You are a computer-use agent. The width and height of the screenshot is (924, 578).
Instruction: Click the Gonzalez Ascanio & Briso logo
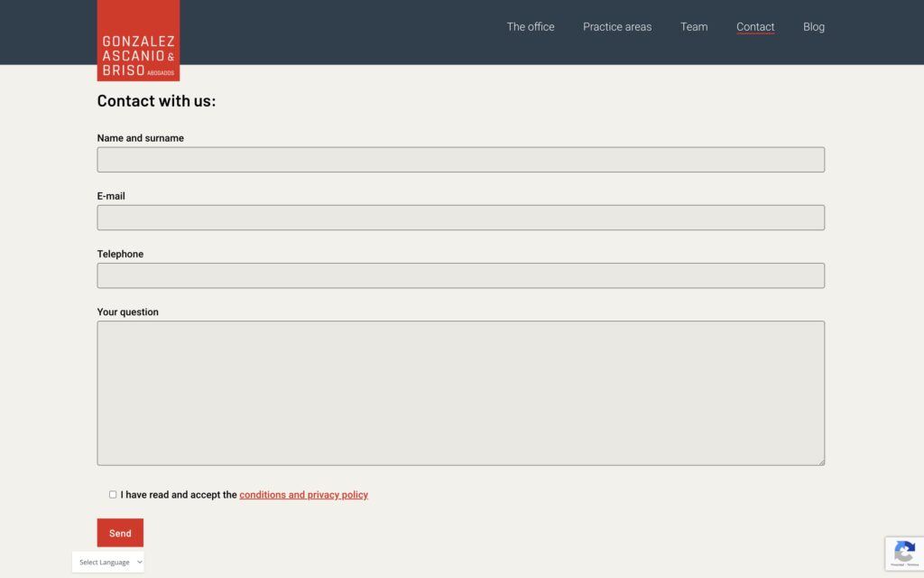[x=138, y=42]
